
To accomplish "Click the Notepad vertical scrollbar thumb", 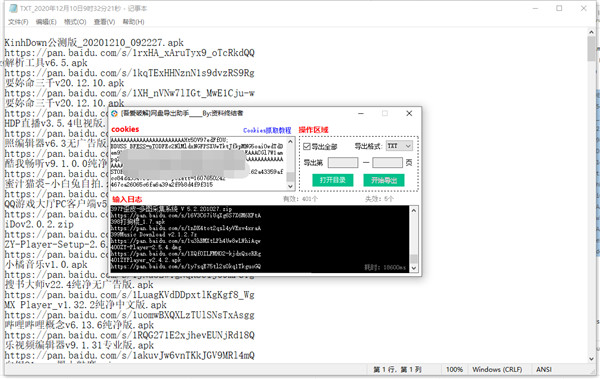I will coord(592,49).
